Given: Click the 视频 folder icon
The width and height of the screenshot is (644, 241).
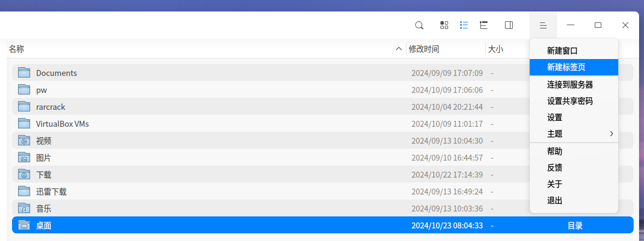Looking at the screenshot, I should (x=24, y=140).
